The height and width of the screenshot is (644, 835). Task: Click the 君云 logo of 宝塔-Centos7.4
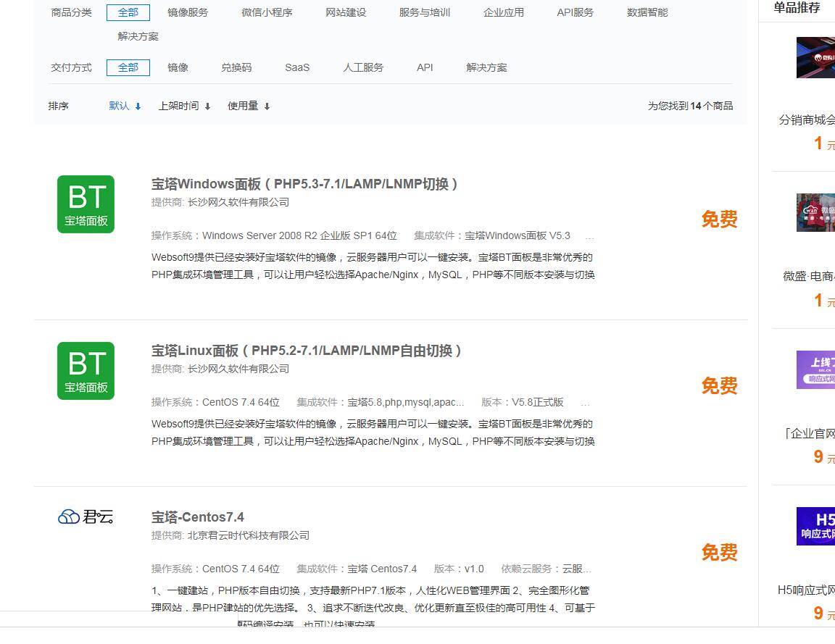[86, 517]
